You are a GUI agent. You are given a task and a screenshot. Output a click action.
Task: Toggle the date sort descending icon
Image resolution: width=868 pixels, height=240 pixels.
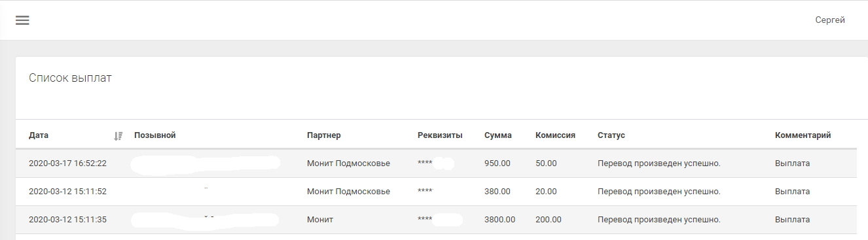(x=118, y=136)
